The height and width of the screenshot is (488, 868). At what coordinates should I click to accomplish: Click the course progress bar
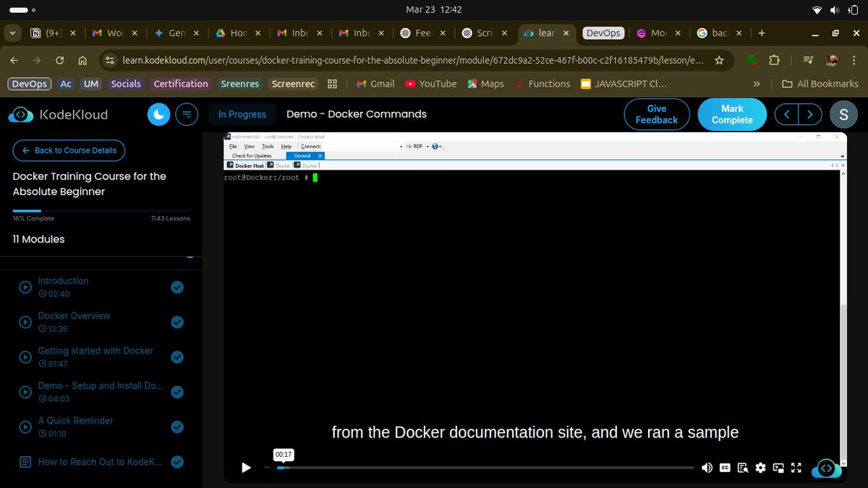(x=101, y=210)
